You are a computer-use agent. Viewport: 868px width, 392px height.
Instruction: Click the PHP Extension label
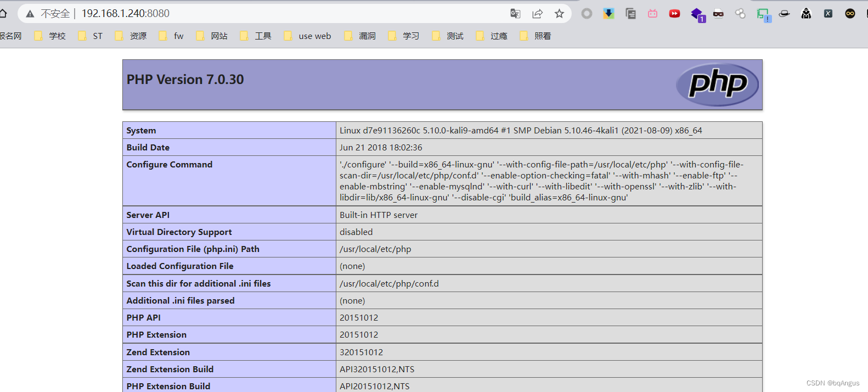(x=156, y=335)
